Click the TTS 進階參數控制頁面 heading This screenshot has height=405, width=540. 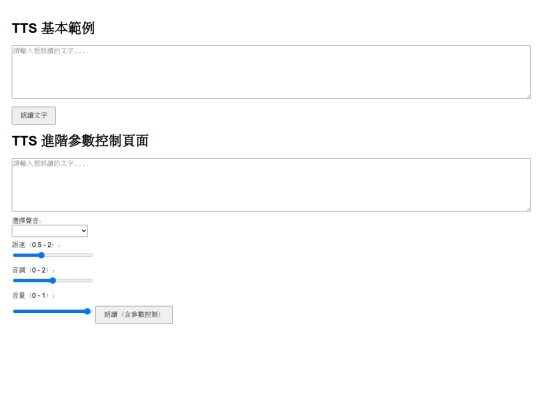click(x=80, y=141)
